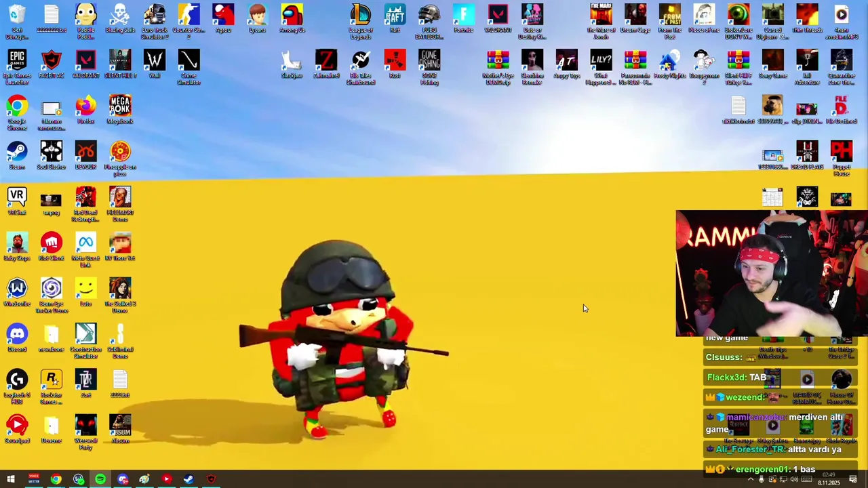Open the Frosty Nights shortcut

[669, 64]
